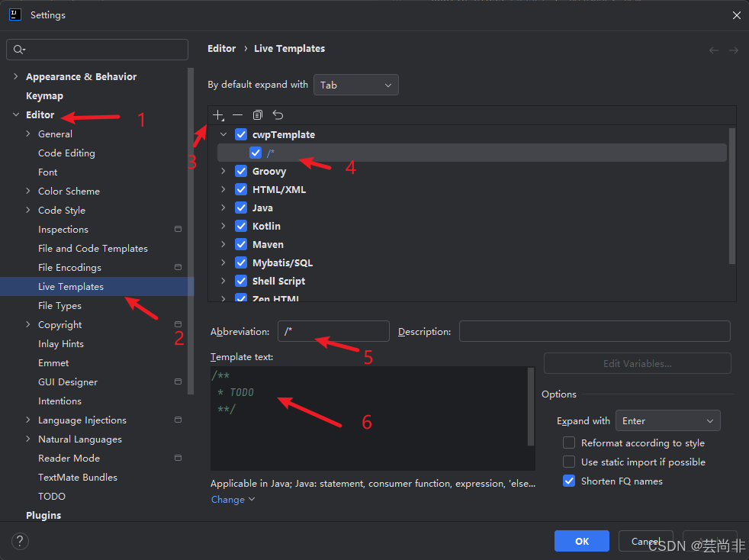Click the template list vertical scrollbar
Screen dimensions: 749x560
point(732,196)
